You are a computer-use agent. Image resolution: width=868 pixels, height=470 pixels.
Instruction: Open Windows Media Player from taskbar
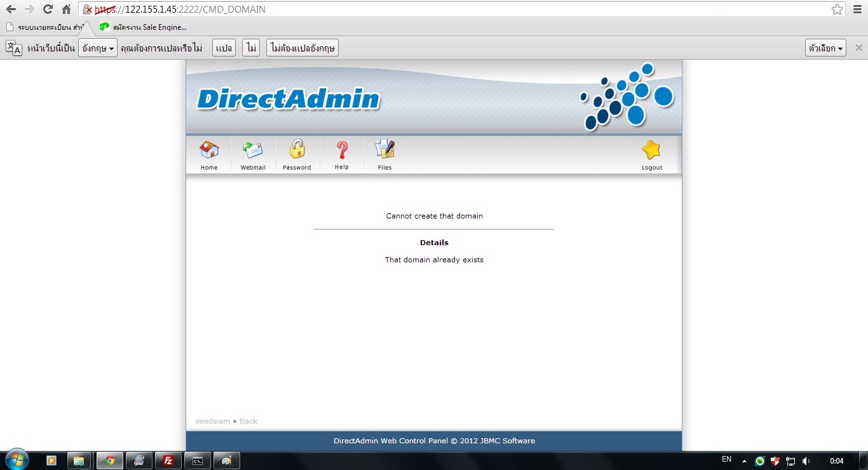click(x=51, y=460)
